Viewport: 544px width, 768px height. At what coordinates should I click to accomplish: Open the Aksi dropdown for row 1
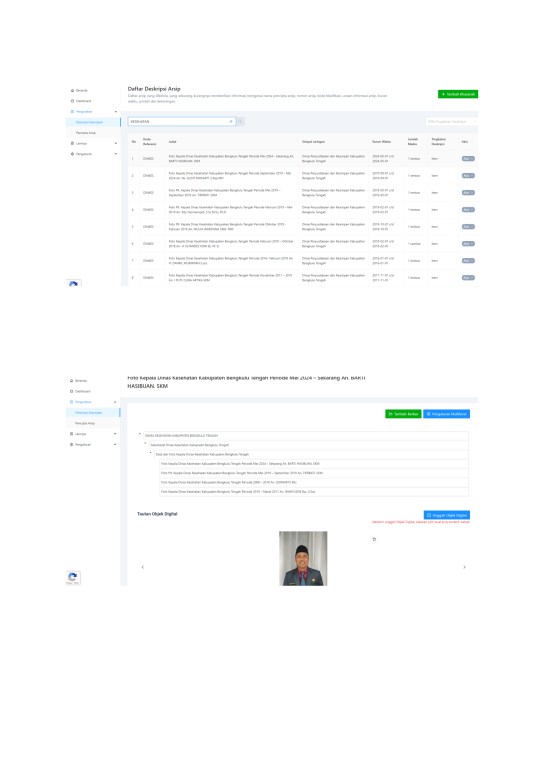click(468, 159)
